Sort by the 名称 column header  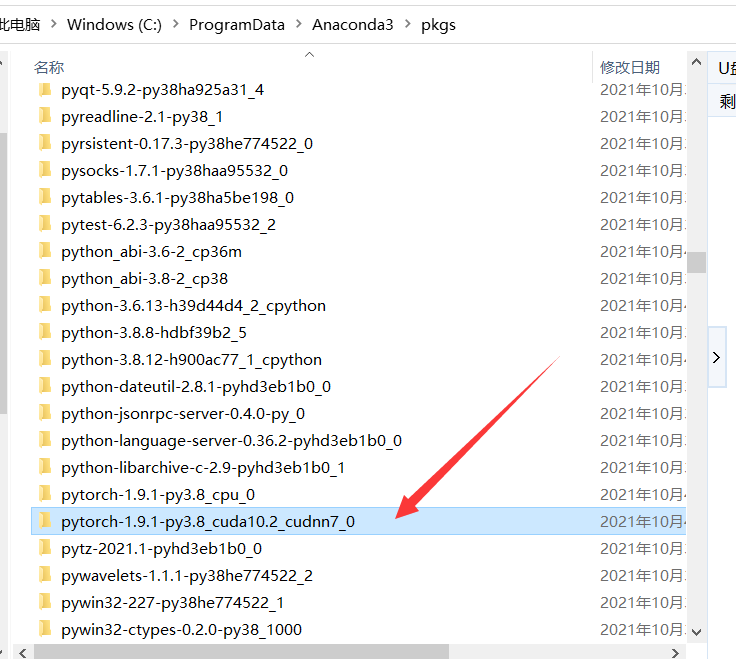click(x=49, y=67)
